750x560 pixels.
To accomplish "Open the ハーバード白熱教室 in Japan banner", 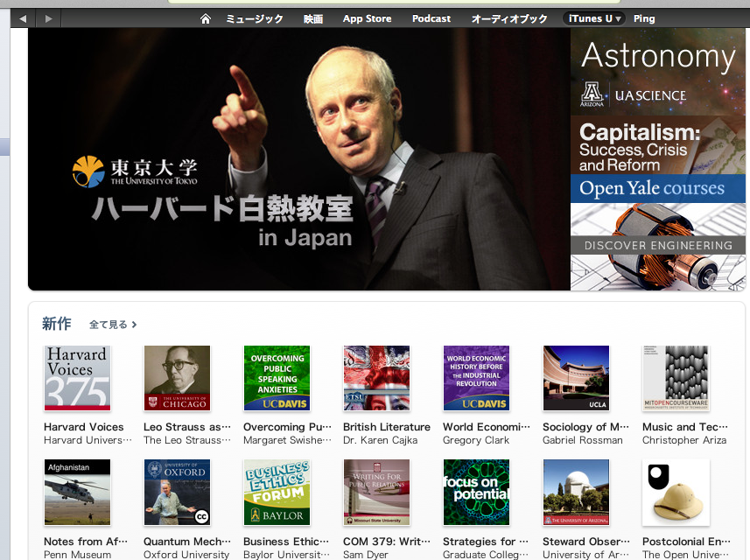I will pyautogui.click(x=299, y=159).
